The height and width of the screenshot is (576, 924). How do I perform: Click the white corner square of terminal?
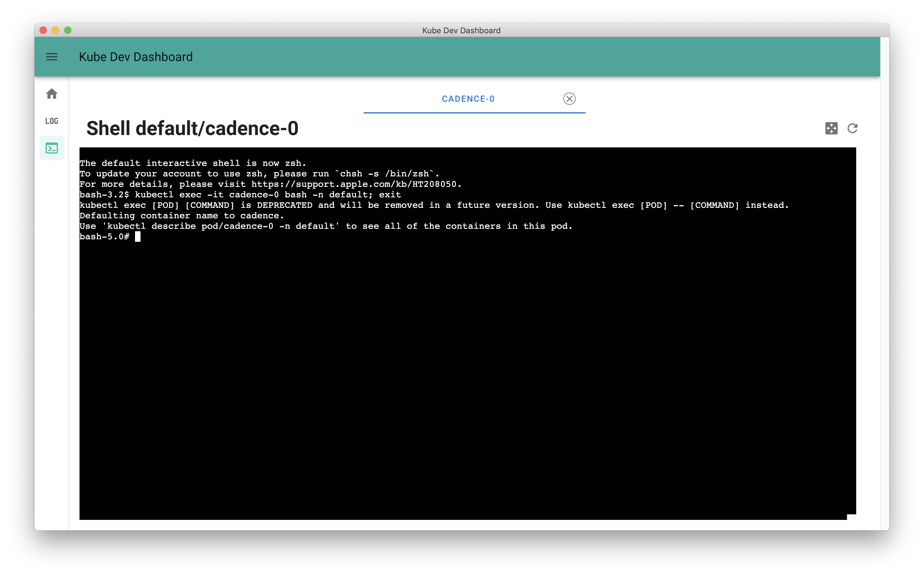[x=851, y=517]
